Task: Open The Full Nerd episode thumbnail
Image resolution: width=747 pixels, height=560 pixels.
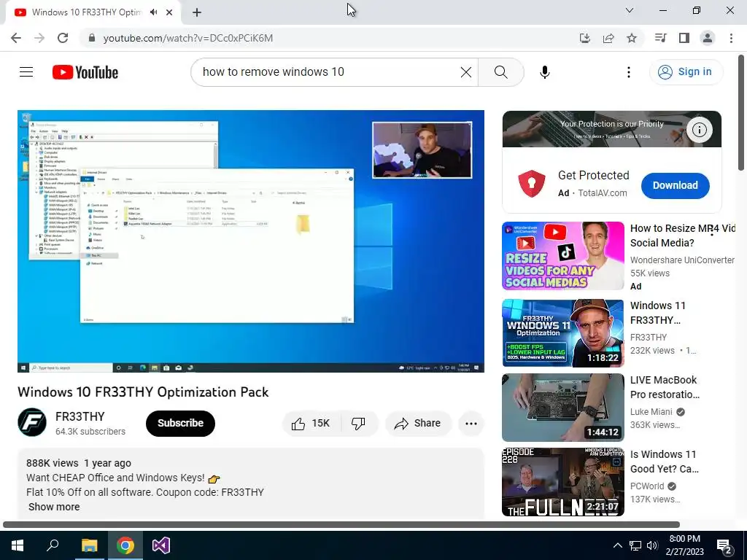Action: click(562, 481)
